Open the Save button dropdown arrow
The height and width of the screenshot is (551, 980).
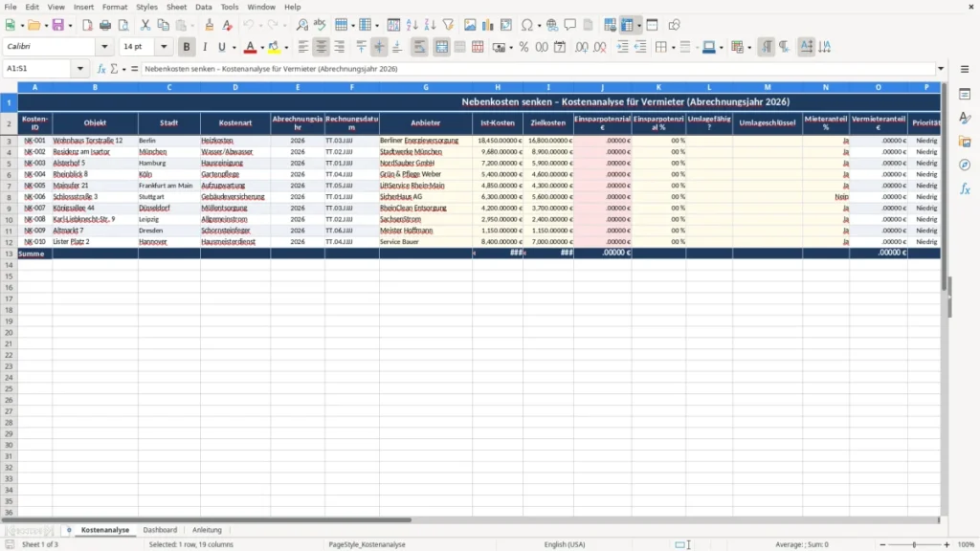point(70,25)
